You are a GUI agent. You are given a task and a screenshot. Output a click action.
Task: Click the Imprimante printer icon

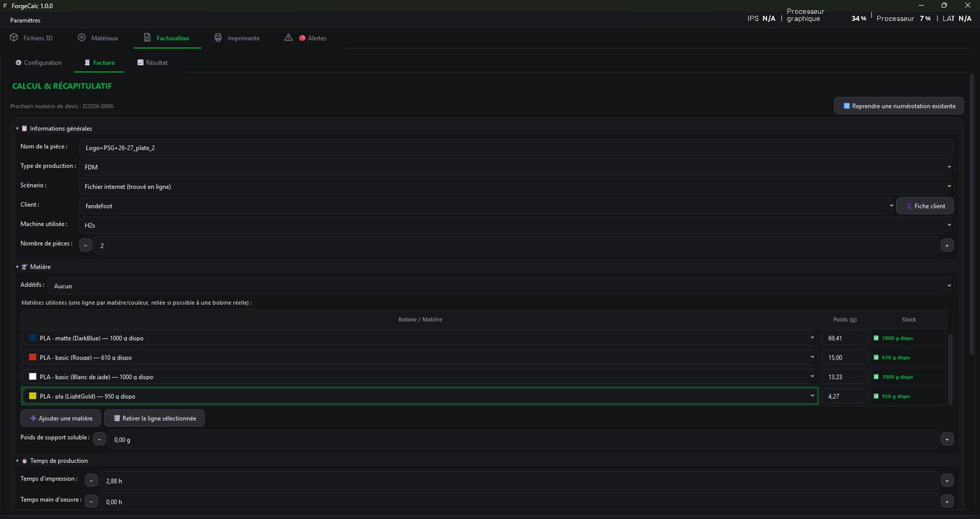[x=218, y=38]
